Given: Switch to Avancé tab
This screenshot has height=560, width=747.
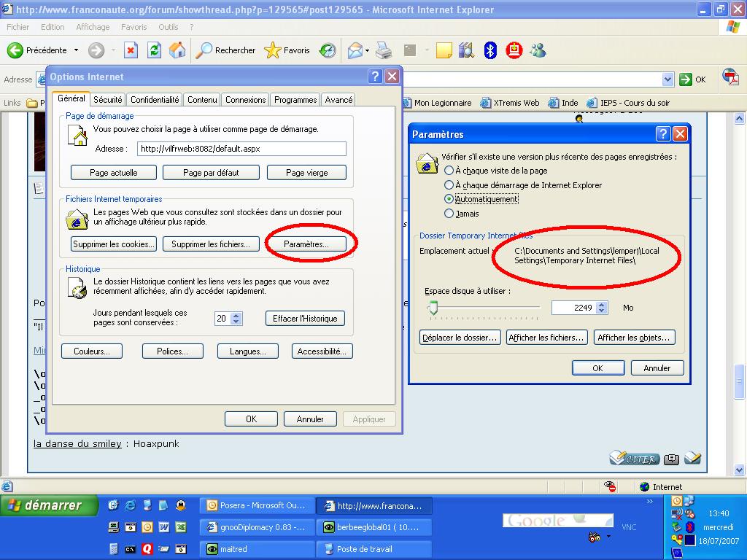Looking at the screenshot, I should (338, 99).
